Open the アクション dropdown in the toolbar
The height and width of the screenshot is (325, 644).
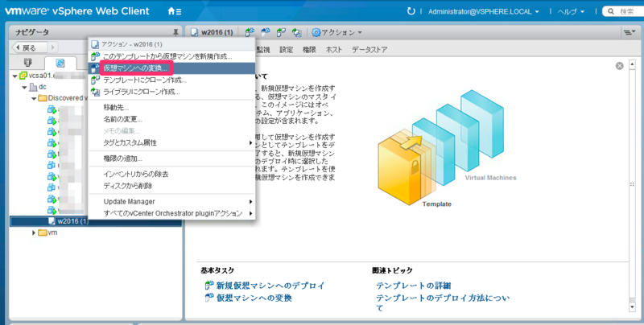point(337,32)
